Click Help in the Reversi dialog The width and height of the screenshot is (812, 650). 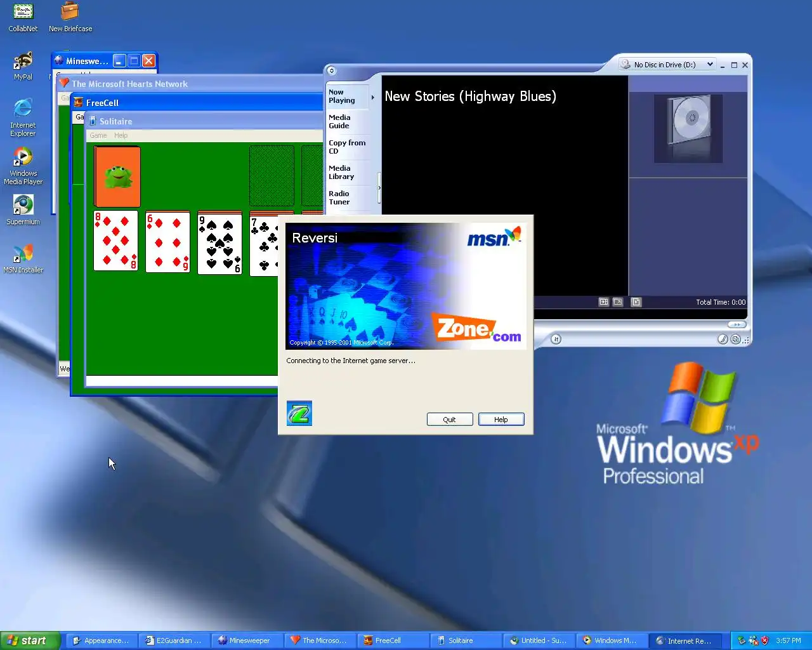pos(501,420)
